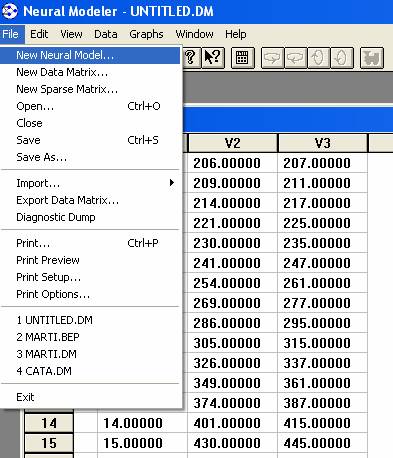Expand the Import submenu
This screenshot has height=458, width=393.
pos(90,183)
